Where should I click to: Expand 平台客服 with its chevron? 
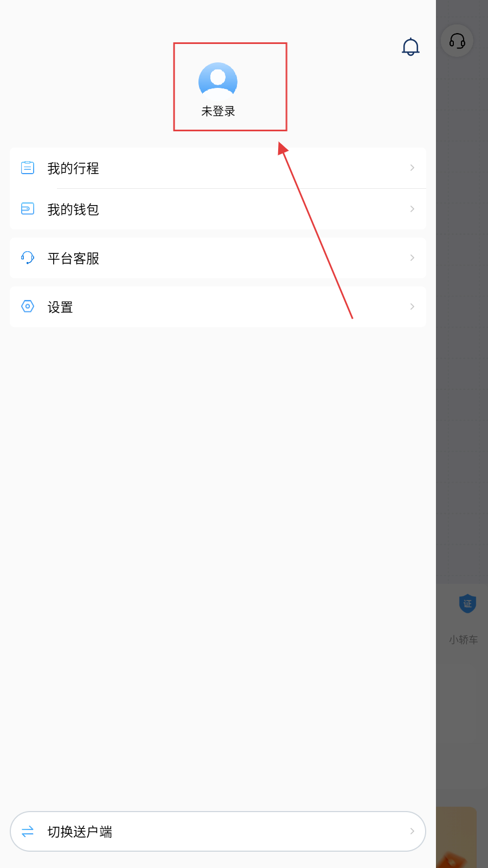click(x=412, y=258)
